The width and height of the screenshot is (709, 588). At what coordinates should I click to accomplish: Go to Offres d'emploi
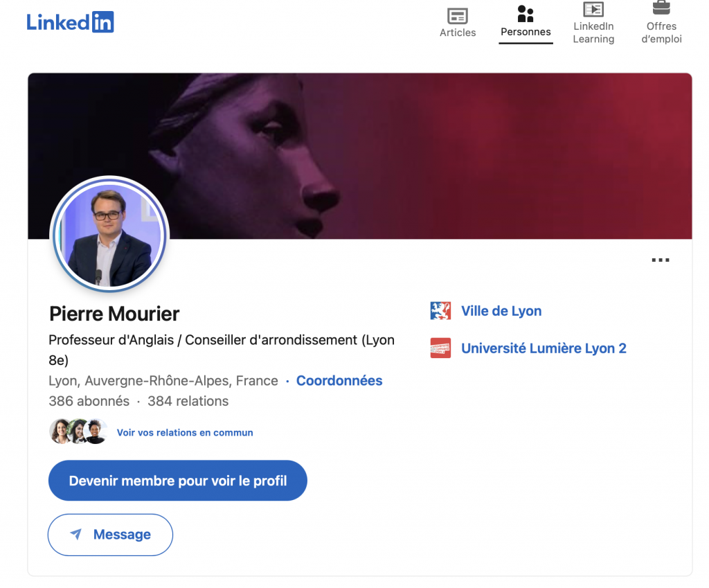coord(661,23)
